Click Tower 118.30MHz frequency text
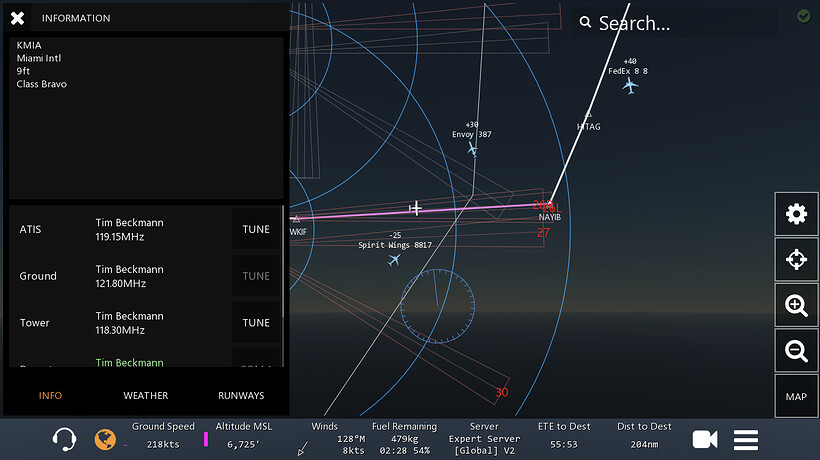The width and height of the screenshot is (820, 460). tap(120, 330)
